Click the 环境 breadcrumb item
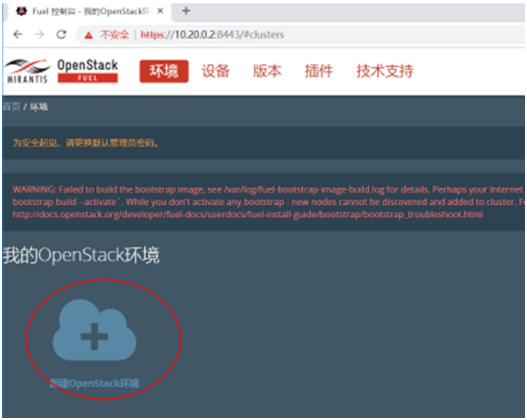527x420 pixels. coord(39,107)
